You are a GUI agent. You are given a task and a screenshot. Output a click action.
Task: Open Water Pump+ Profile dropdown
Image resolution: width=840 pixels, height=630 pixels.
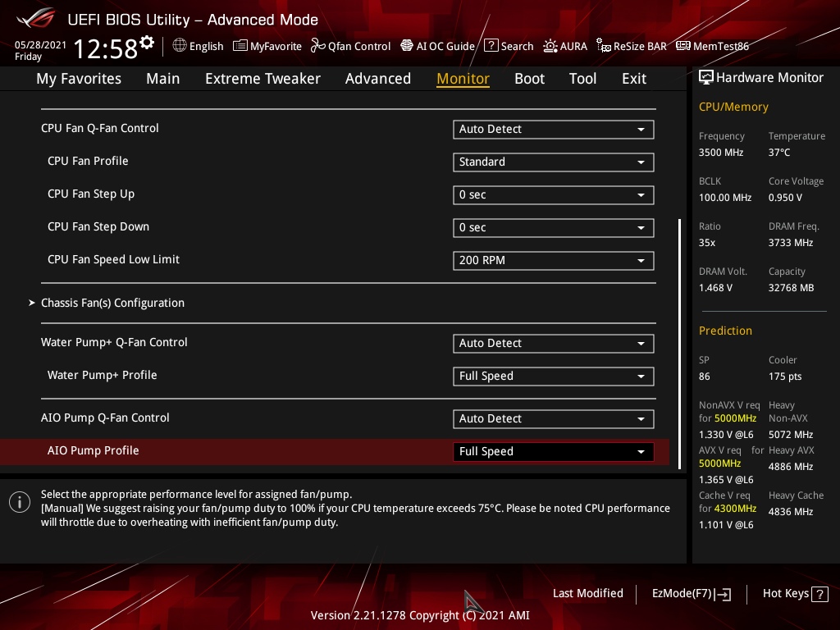(554, 376)
